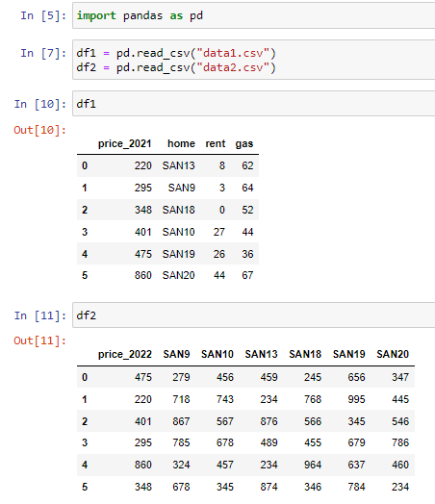Click the "In [11]:" cell prompt
The width and height of the screenshot is (435, 504).
tap(40, 315)
